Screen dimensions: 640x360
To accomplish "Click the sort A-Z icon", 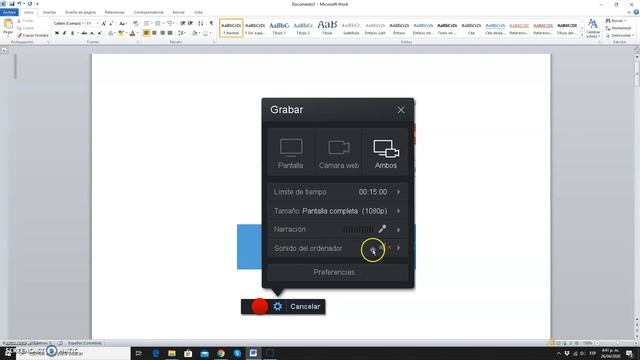I will [x=200, y=24].
